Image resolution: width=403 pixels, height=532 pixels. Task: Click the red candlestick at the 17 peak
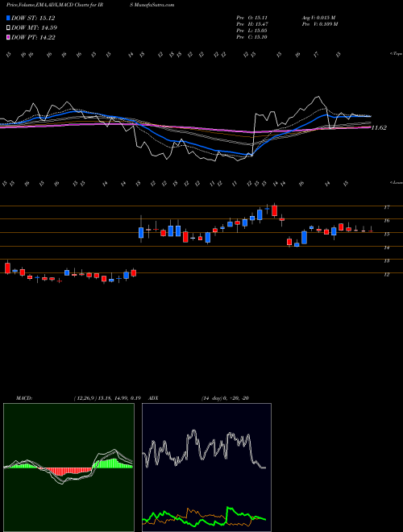(274, 210)
